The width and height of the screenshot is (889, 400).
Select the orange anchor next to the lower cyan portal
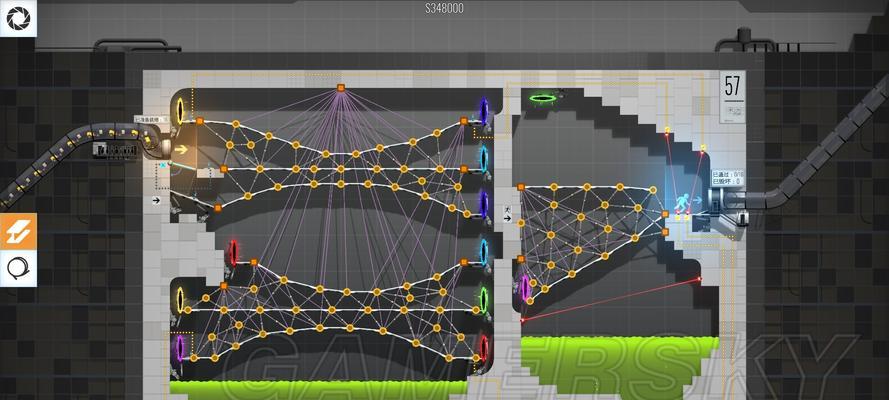[464, 262]
